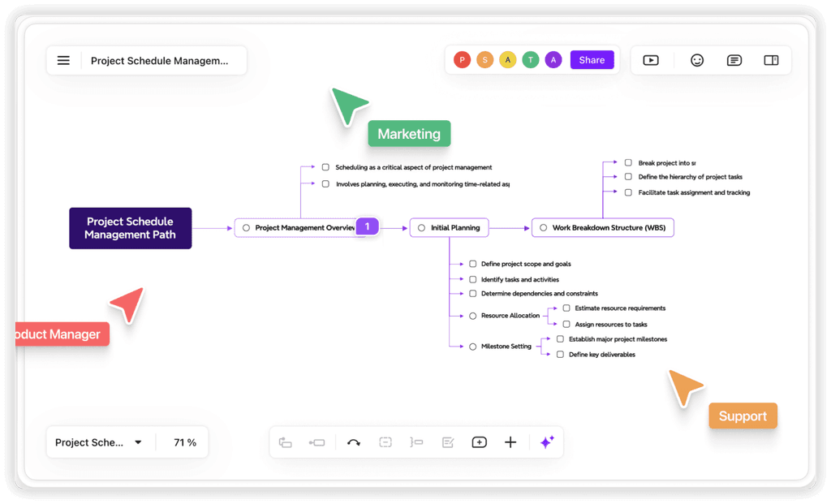
Task: Open the AI sparkle assistant
Action: (x=546, y=442)
